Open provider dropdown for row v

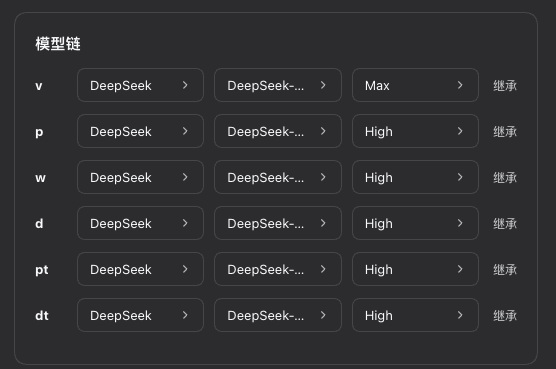pyautogui.click(x=140, y=85)
